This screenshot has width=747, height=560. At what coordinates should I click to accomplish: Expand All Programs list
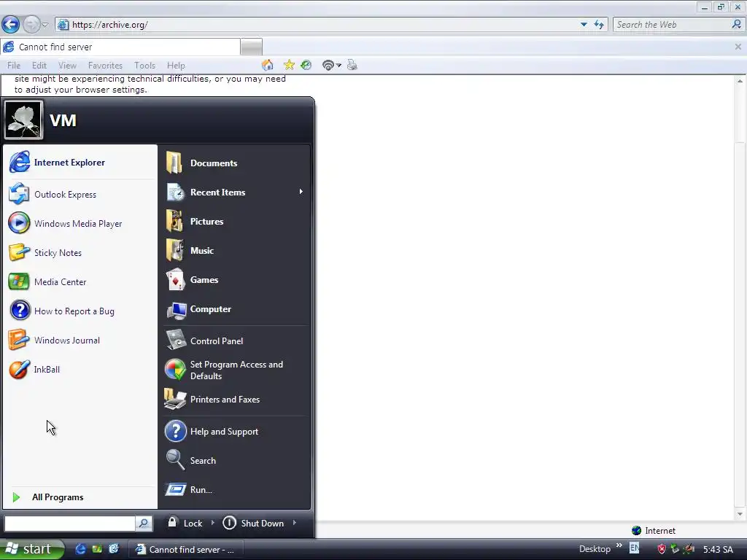pos(80,497)
